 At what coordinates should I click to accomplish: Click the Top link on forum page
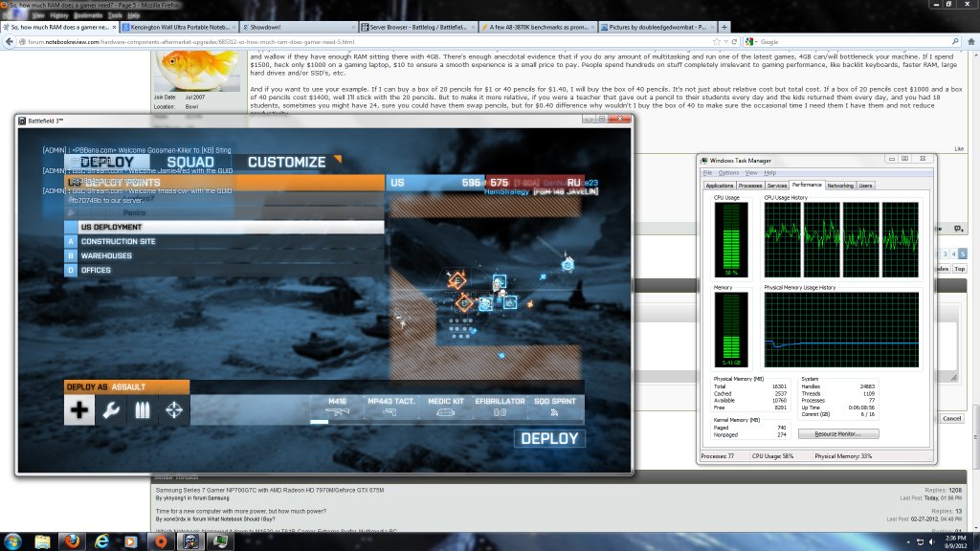pos(959,269)
